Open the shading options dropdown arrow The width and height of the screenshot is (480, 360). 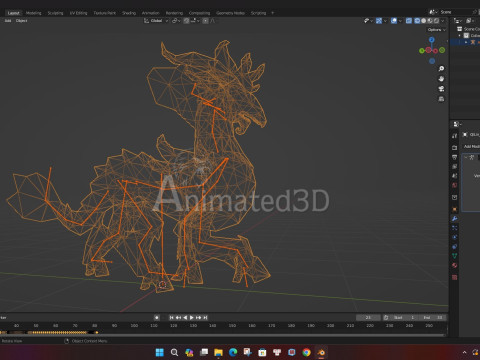[443, 21]
